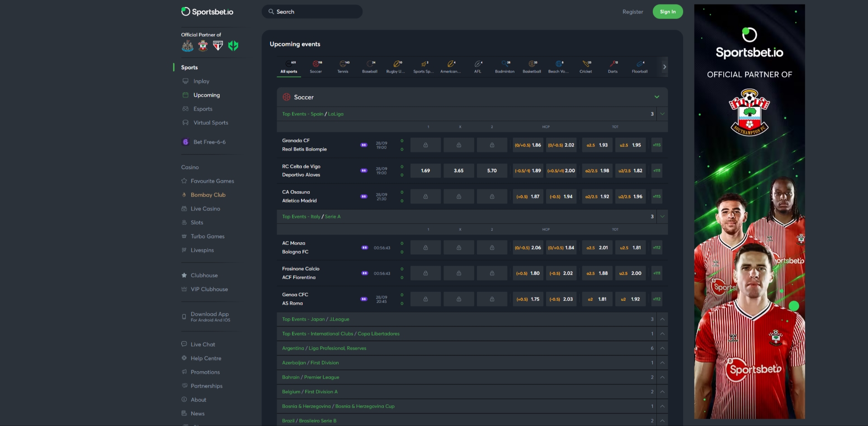
Task: Click the Search input field
Action: (x=312, y=12)
